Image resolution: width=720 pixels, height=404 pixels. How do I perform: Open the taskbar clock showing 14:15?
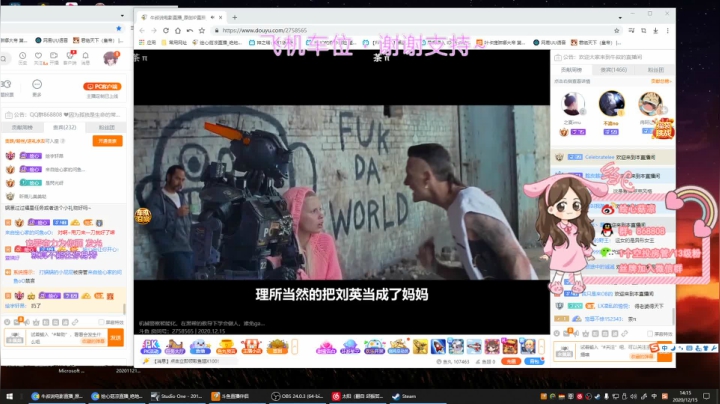coord(685,396)
